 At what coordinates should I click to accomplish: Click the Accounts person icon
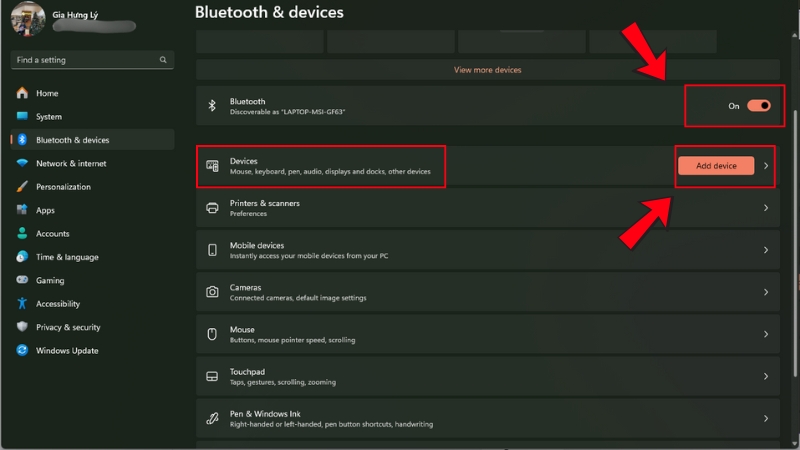[x=22, y=233]
